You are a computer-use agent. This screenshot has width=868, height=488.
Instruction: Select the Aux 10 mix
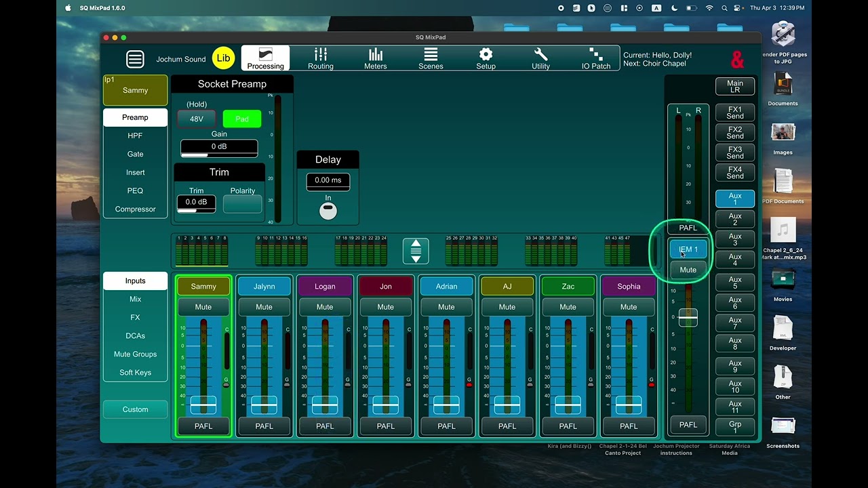[735, 387]
